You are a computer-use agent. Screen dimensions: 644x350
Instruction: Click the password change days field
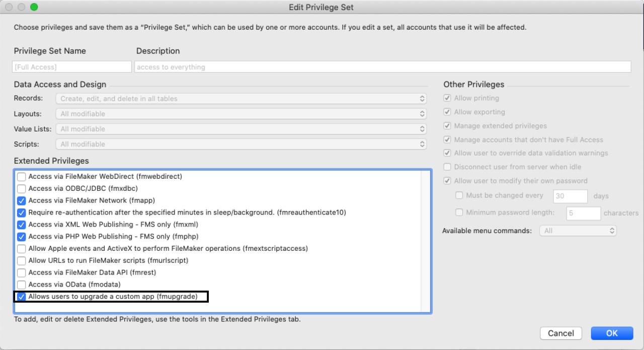coord(571,196)
